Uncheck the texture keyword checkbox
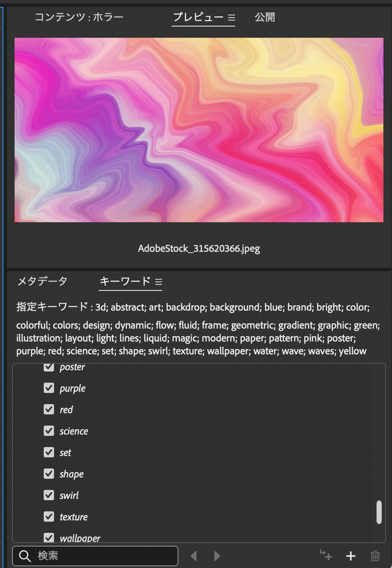The height and width of the screenshot is (568, 392). pyautogui.click(x=49, y=516)
